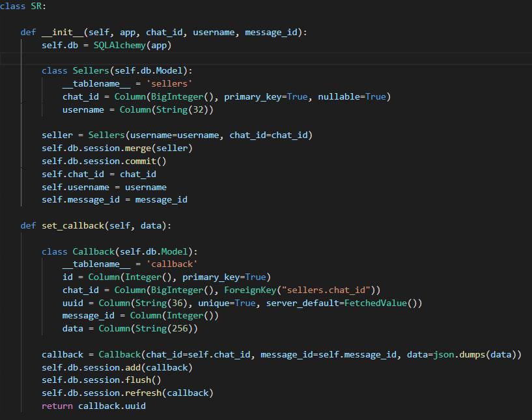Screen dimensions: 532x420
Task: Click the 'class Sellers(self.db.Model):' line
Action: click(117, 70)
